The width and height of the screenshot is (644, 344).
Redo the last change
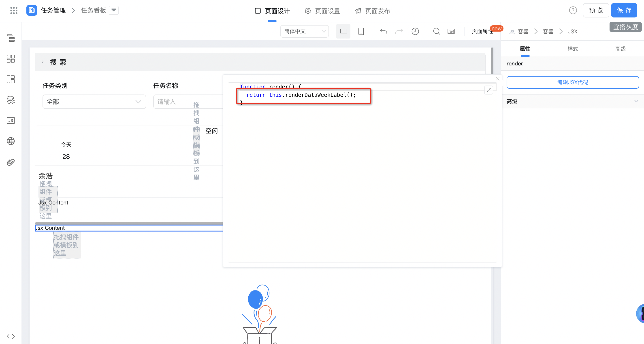[399, 31]
